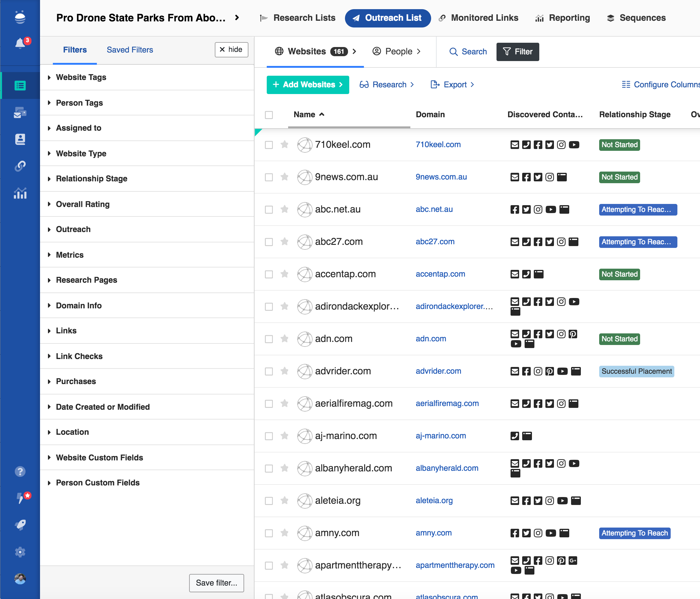700x599 pixels.
Task: Click the Add Websites button
Action: (x=307, y=84)
